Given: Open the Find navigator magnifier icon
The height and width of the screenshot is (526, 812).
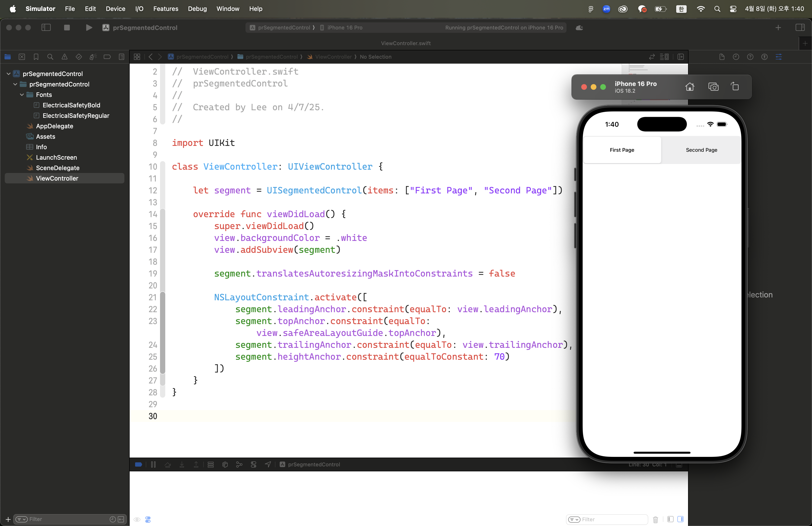Looking at the screenshot, I should click(x=50, y=57).
